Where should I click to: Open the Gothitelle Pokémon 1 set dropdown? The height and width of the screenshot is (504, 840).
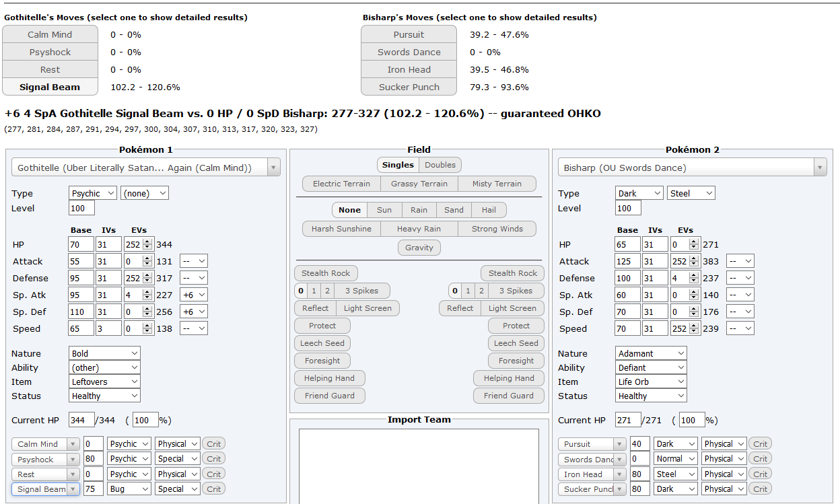[x=146, y=168]
